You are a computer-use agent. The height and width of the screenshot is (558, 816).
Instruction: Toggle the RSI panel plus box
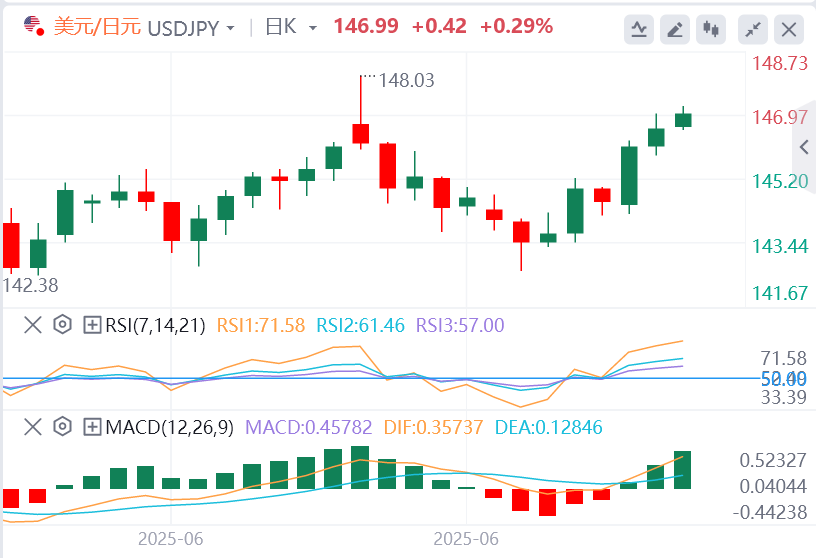[92, 324]
